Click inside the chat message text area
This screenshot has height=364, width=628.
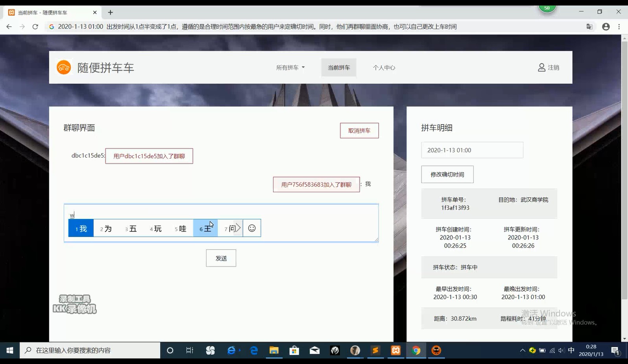(221, 223)
